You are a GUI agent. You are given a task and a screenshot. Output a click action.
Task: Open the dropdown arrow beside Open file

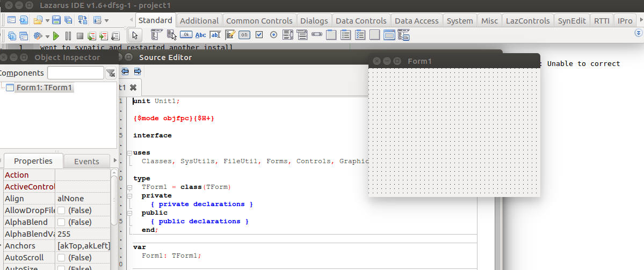(46, 20)
